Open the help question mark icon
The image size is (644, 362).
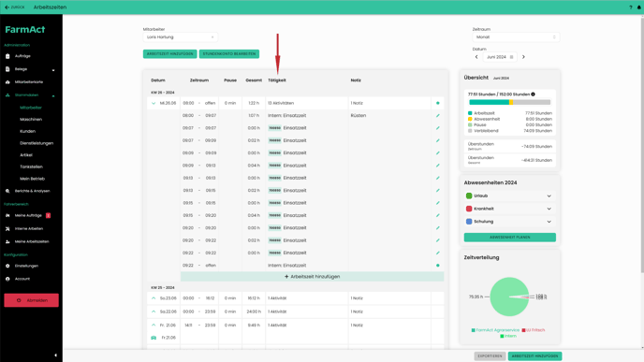(631, 7)
